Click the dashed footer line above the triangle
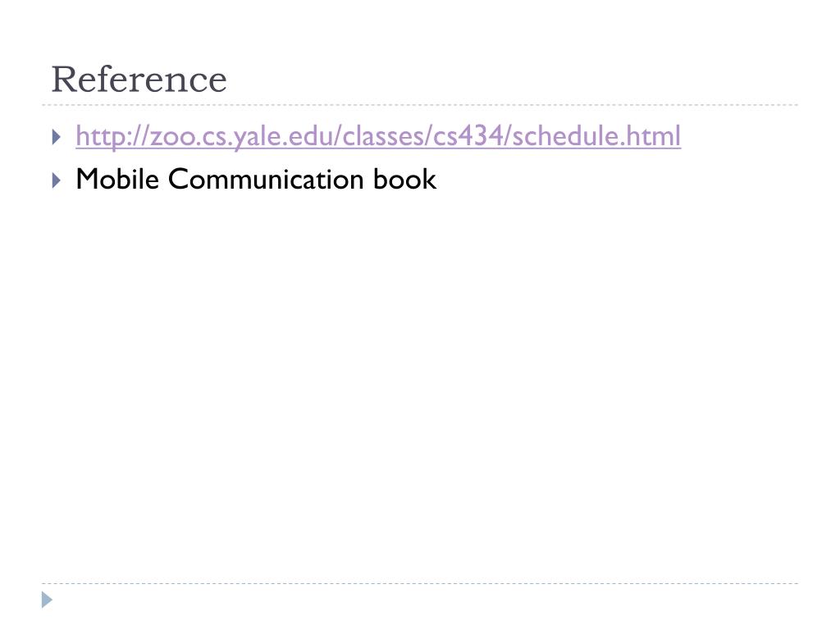840x630 pixels. [x=420, y=583]
